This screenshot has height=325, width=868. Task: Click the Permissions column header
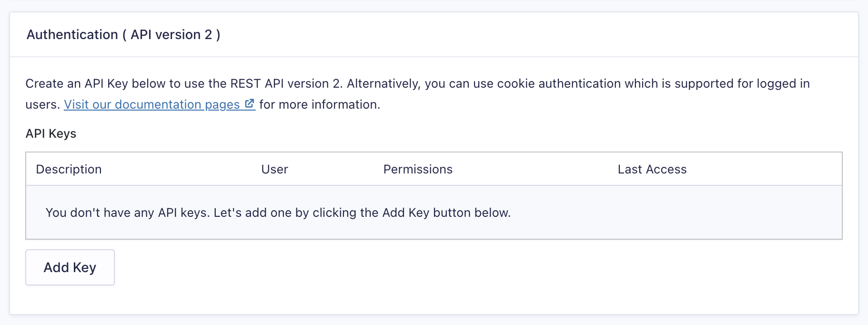[418, 169]
